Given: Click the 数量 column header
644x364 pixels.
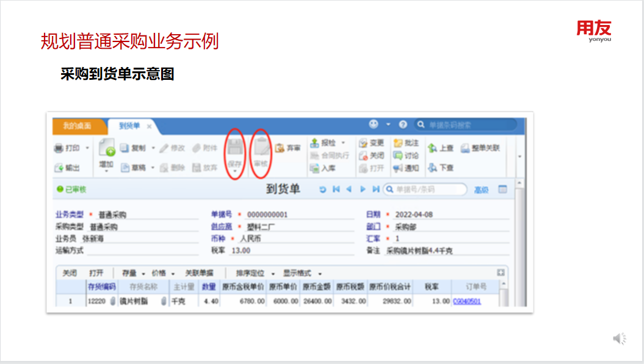Looking at the screenshot, I should tap(209, 287).
